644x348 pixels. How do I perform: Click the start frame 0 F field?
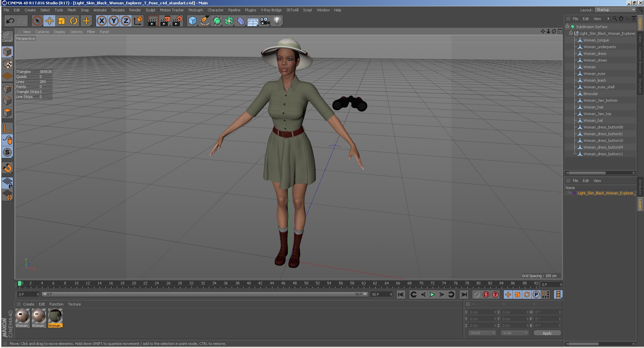pos(28,294)
